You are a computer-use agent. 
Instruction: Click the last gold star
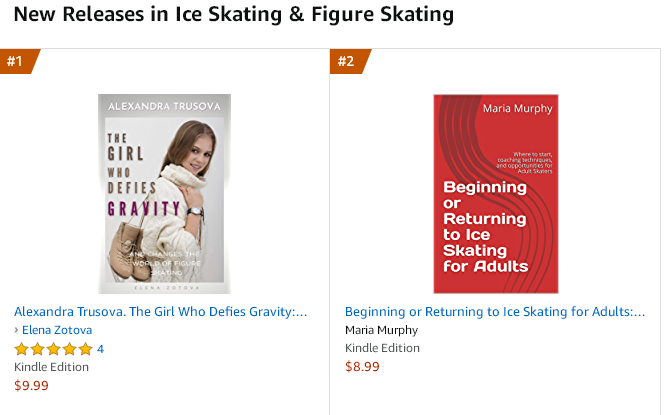[85, 349]
